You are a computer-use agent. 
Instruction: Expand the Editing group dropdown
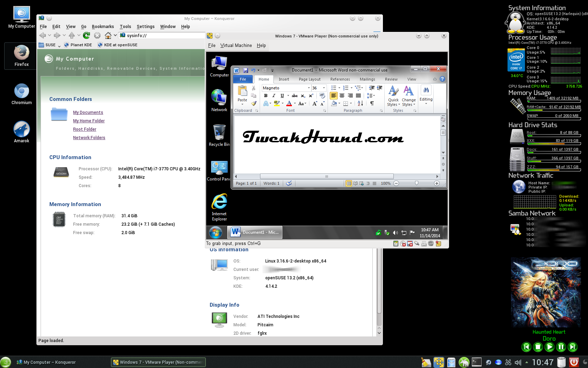[426, 95]
